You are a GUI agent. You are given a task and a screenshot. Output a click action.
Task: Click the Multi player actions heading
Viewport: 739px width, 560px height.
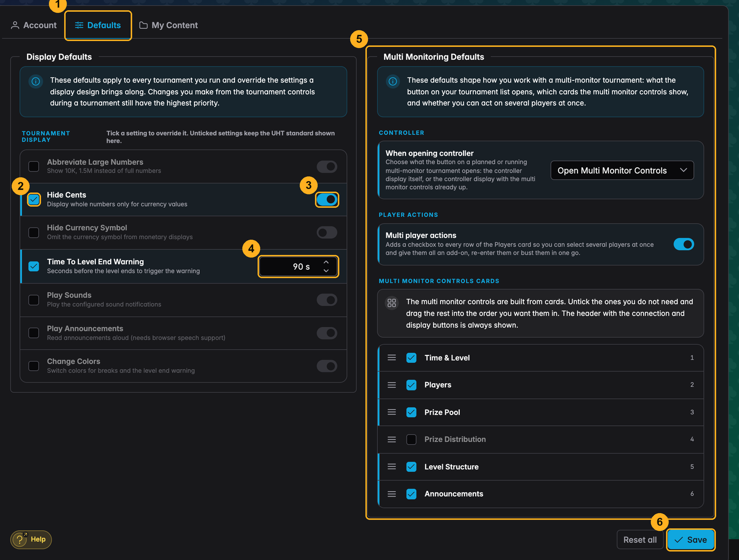coord(421,235)
